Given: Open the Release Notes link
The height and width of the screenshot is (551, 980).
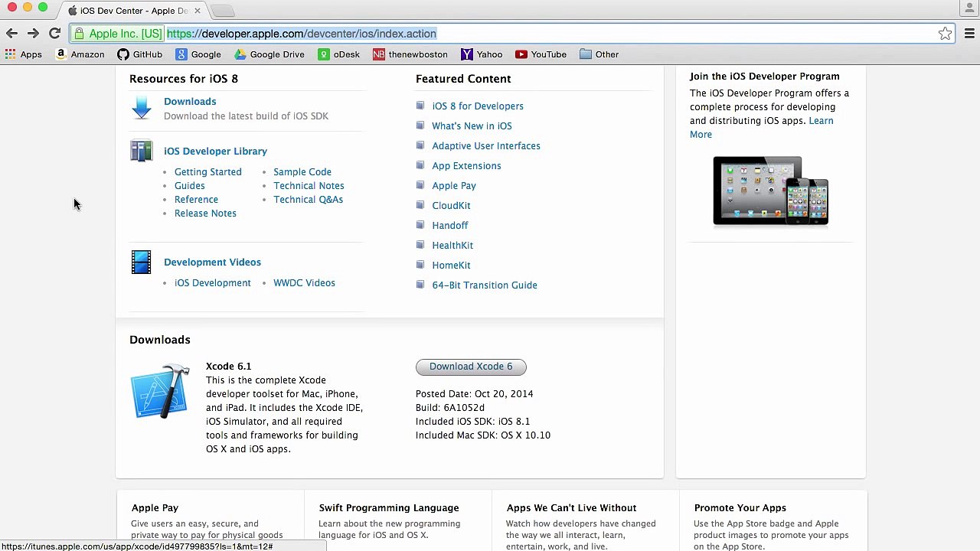Looking at the screenshot, I should click(205, 214).
